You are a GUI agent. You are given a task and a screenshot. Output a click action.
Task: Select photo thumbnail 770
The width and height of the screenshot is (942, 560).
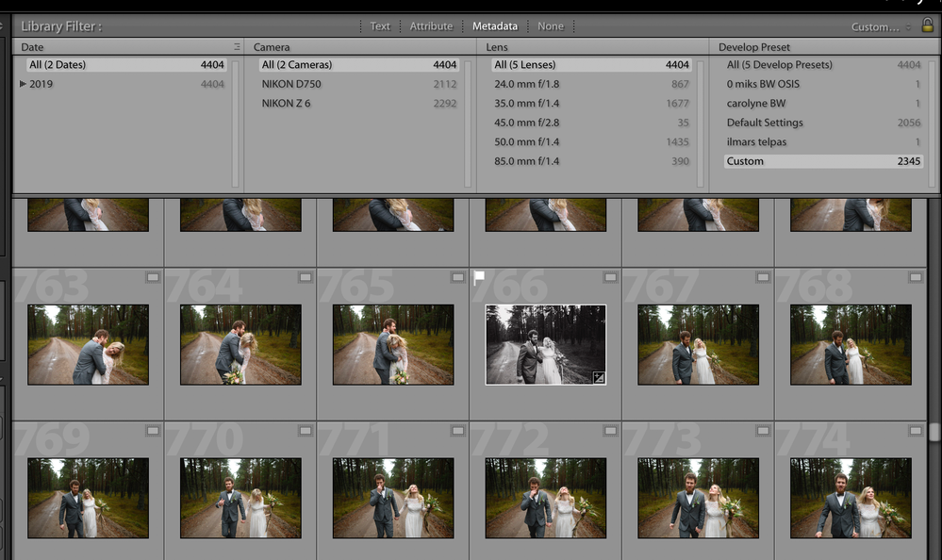[240, 498]
